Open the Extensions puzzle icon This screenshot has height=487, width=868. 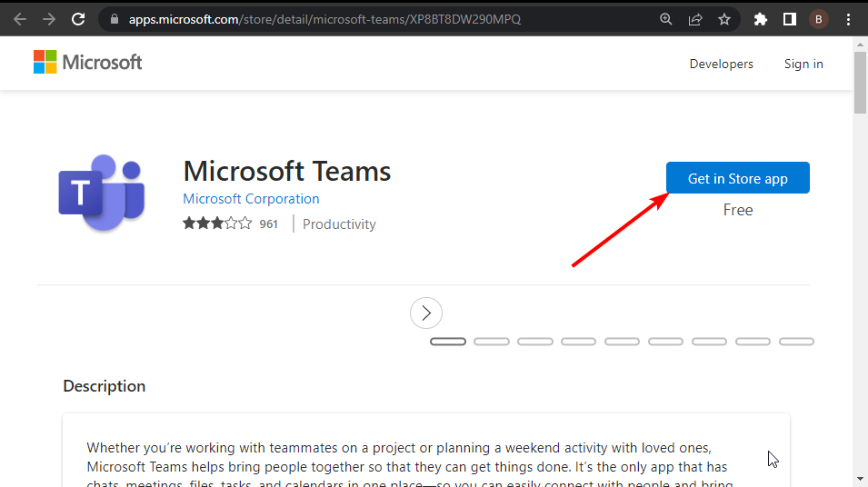click(x=761, y=19)
